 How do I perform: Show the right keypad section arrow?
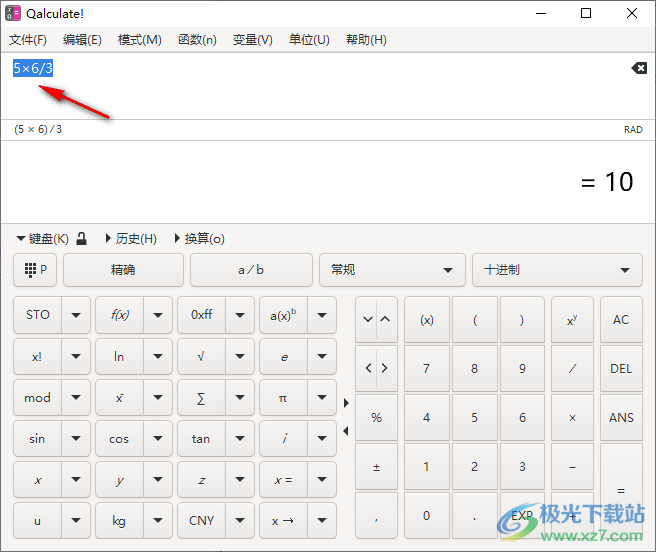click(346, 403)
